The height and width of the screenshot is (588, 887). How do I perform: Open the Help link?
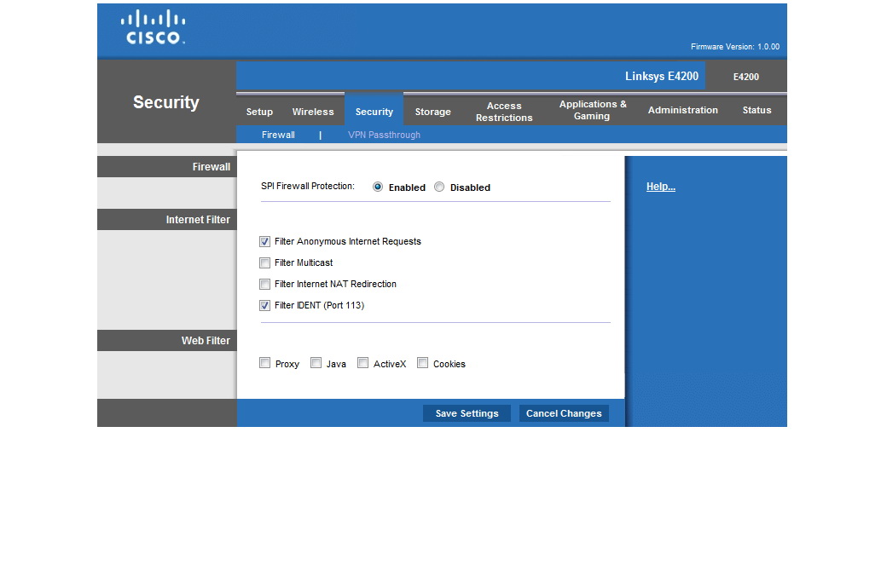click(660, 187)
